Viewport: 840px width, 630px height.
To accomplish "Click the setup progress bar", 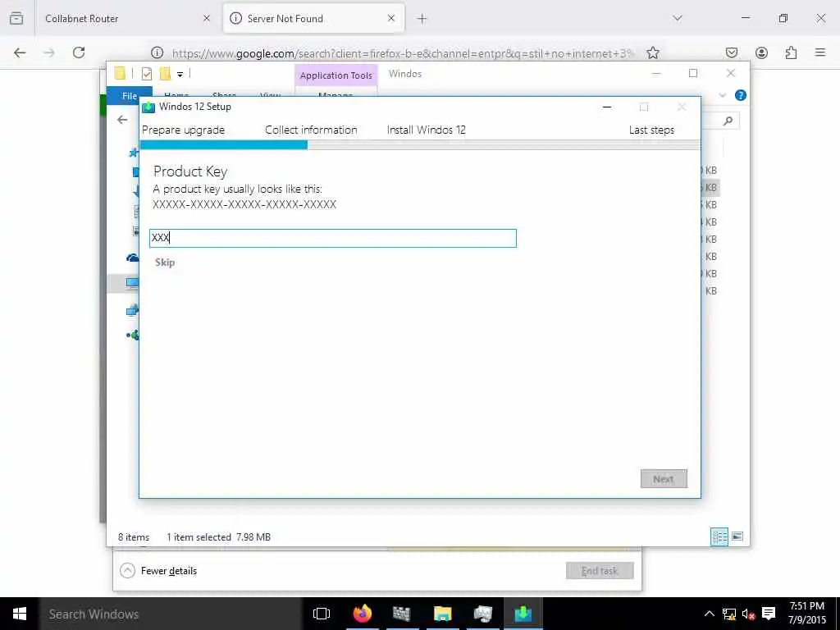I will pos(419,144).
